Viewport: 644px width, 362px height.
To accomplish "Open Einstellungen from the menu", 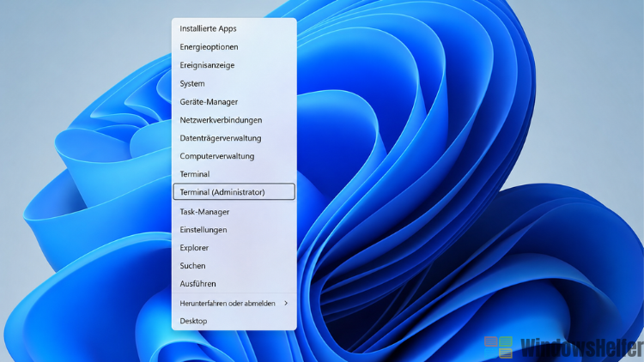I will coord(234,230).
